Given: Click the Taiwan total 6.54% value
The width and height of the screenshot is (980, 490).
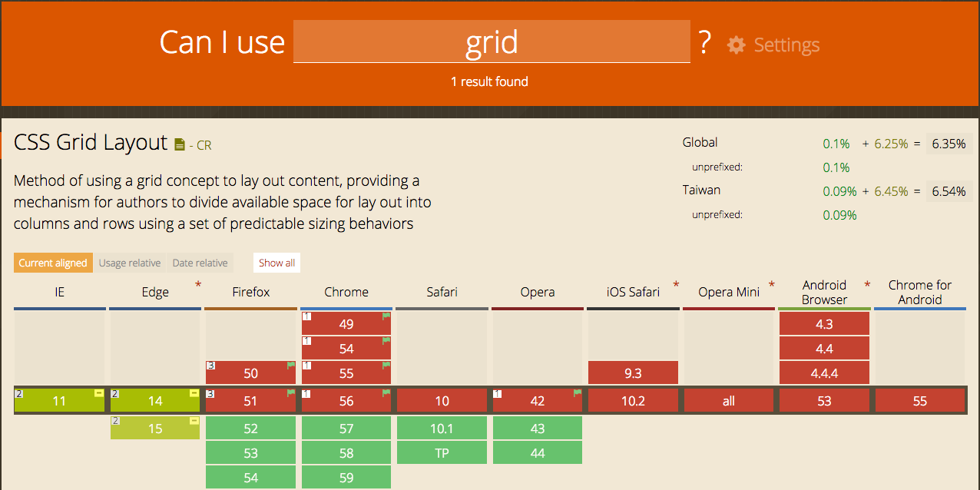Looking at the screenshot, I should pyautogui.click(x=949, y=191).
